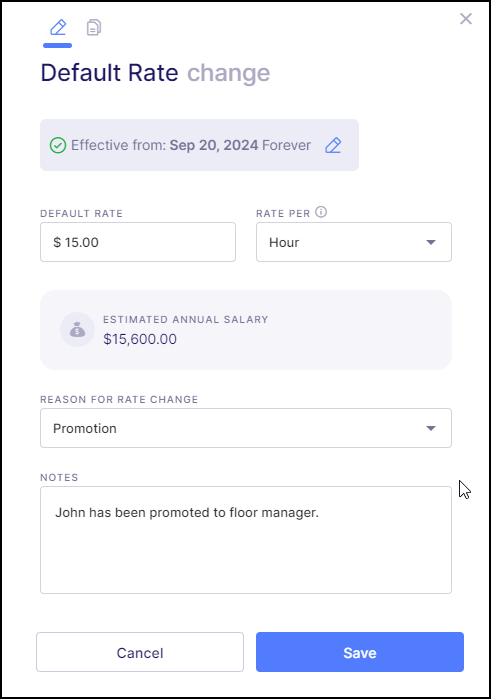Viewport: 491px width, 699px height.
Task: Close the Default Rate dialog
Action: coord(466,19)
